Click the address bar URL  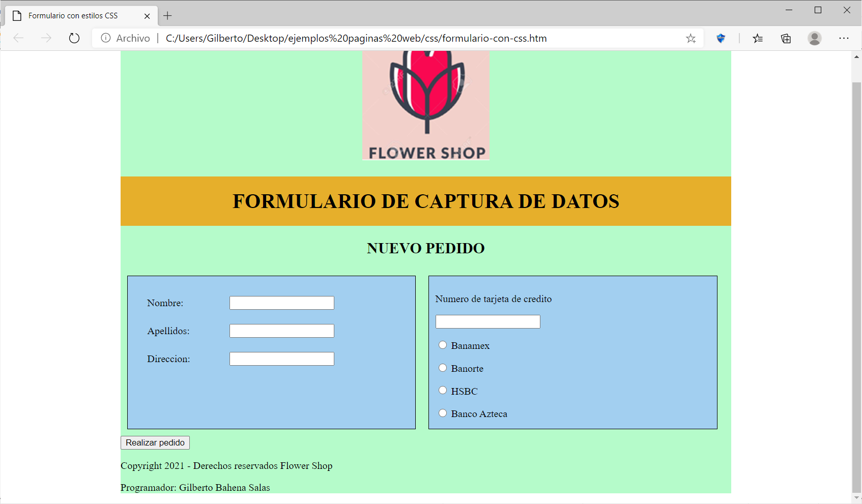tap(356, 38)
